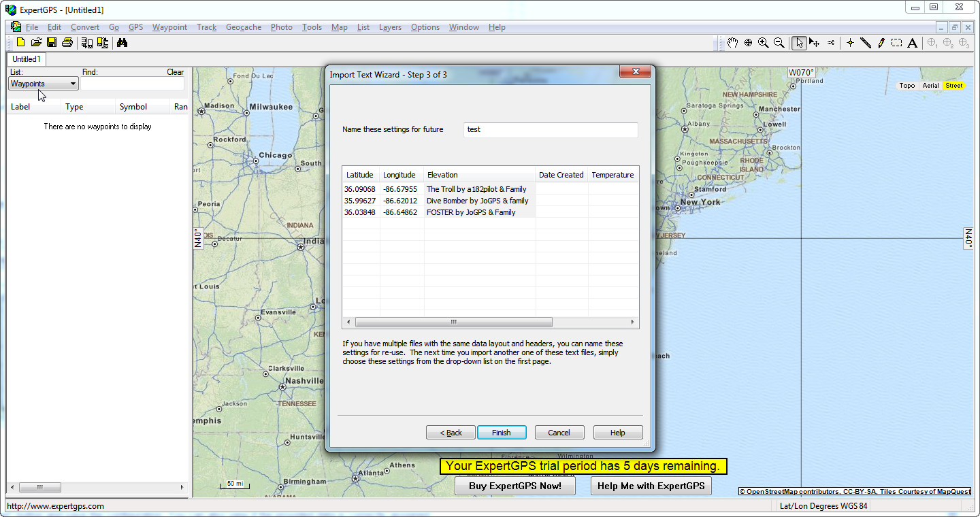Select the New Waypoint tool
The image size is (980, 517).
850,43
